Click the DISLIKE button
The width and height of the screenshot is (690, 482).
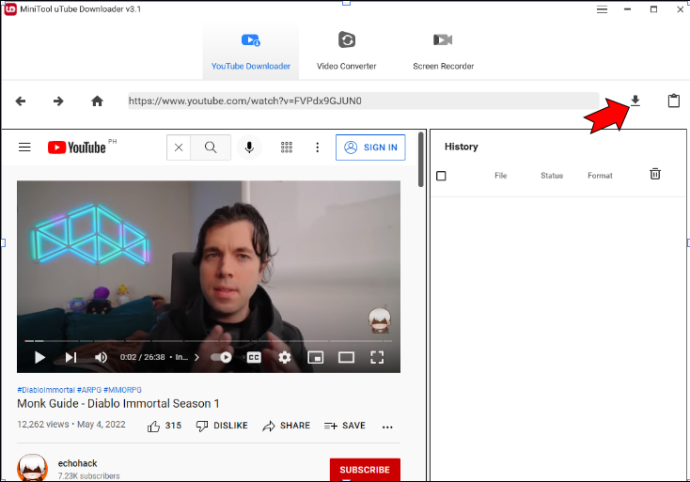tap(222, 426)
